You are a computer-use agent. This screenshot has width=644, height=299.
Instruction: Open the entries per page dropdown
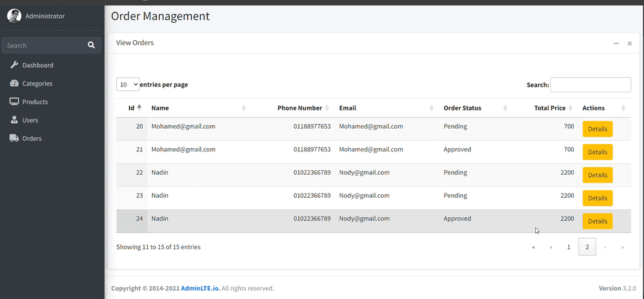(x=128, y=84)
